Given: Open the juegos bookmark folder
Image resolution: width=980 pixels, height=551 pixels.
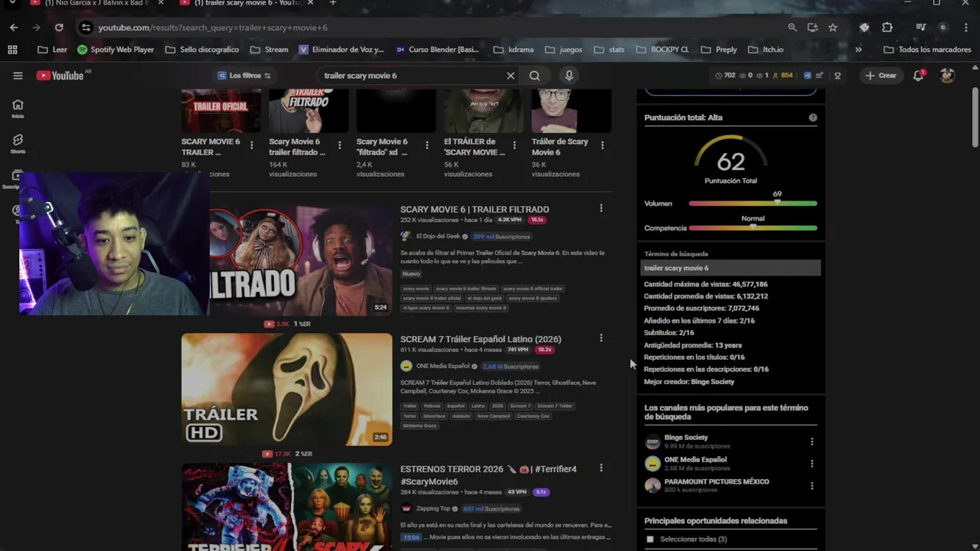Looking at the screenshot, I should 563,49.
